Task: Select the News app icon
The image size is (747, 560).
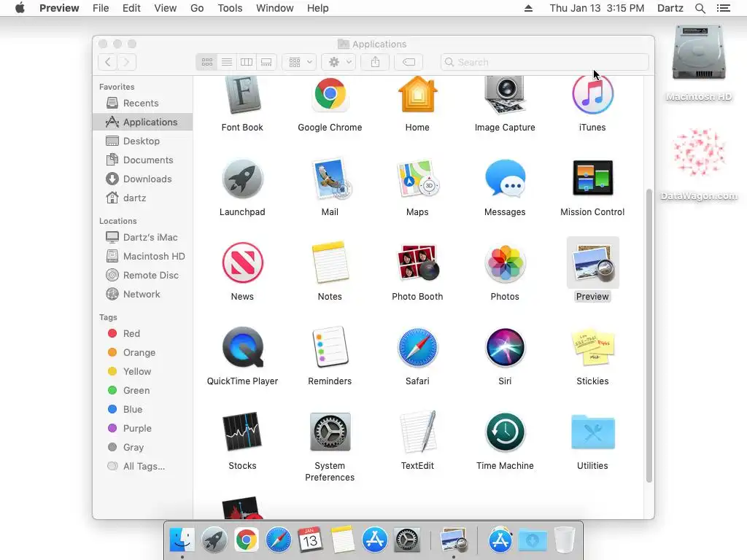Action: click(242, 262)
